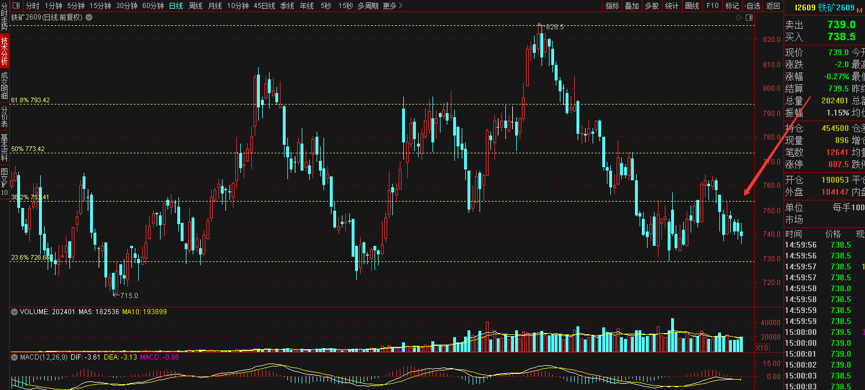Select the 60分钟 period
Screen dimensions: 865x390
pos(153,6)
